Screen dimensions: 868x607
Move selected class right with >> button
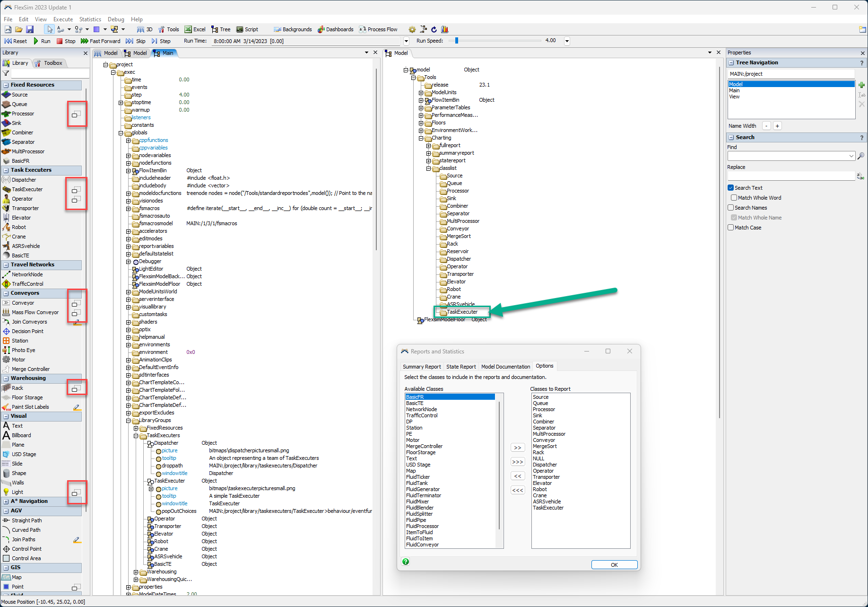[518, 448]
